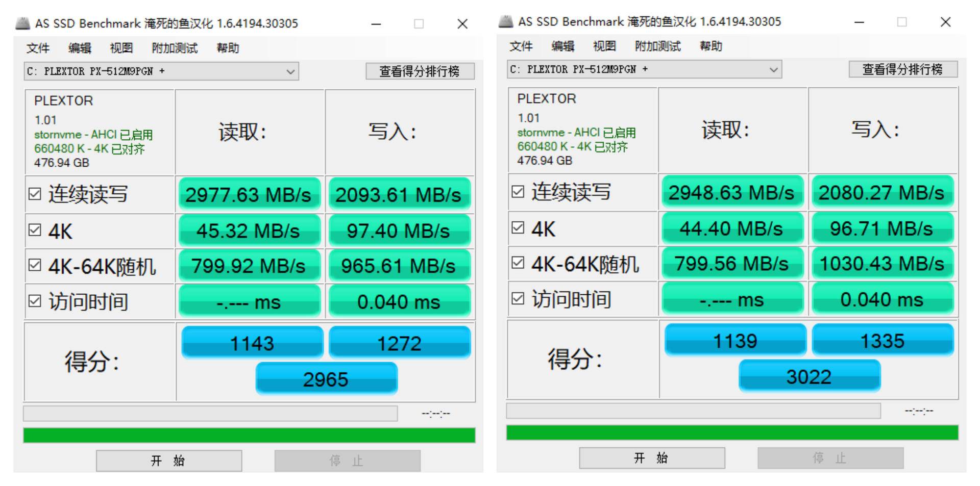
Task: Click sequential write 2093.61 MB/s result
Action: [399, 194]
